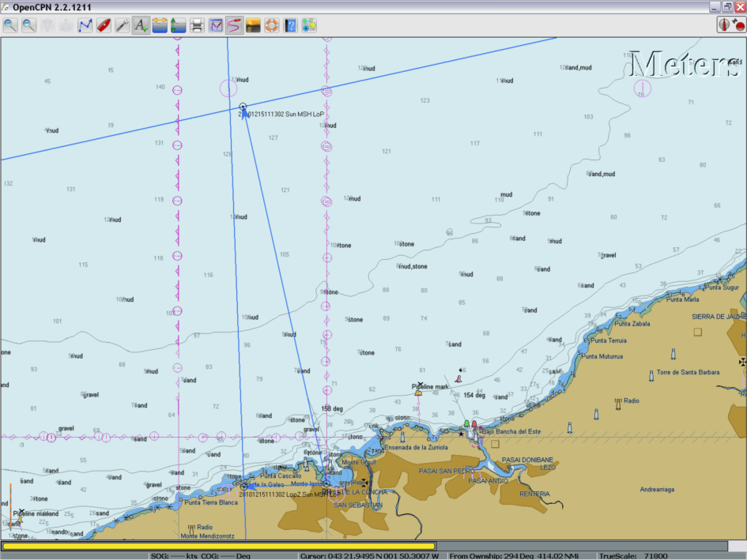This screenshot has height=560, width=747.
Task: Toggle ENC text display 'A' button
Action: coord(141,25)
